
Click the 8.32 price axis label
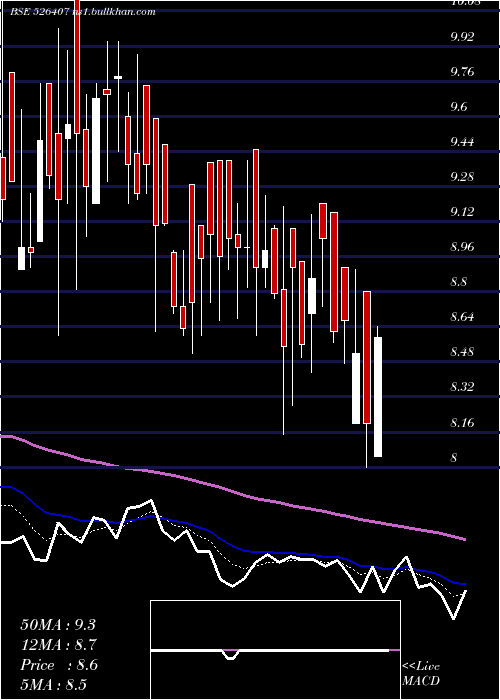pyautogui.click(x=463, y=387)
